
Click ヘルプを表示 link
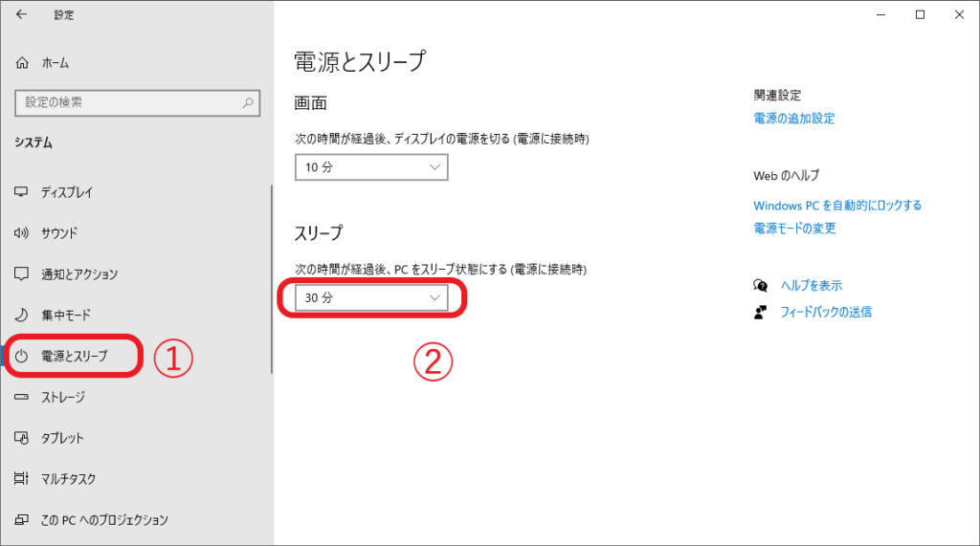coord(812,286)
